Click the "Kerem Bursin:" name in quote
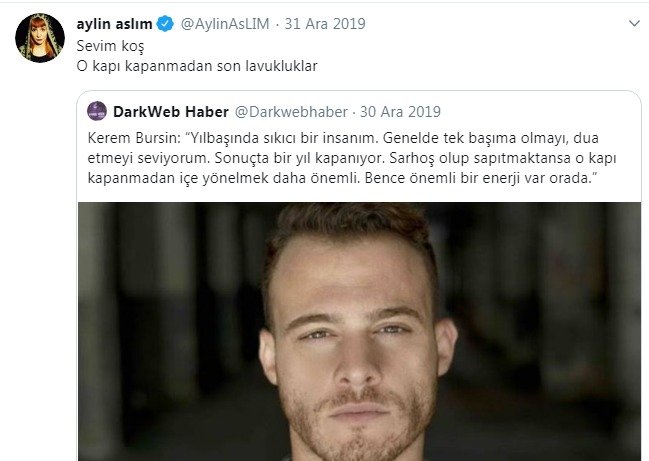649x461 pixels. click(x=134, y=138)
